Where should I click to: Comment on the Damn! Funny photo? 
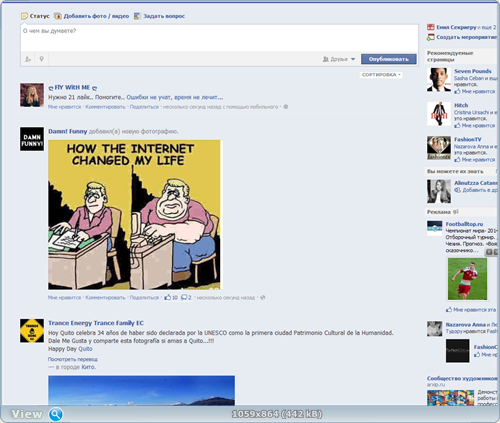pyautogui.click(x=105, y=298)
